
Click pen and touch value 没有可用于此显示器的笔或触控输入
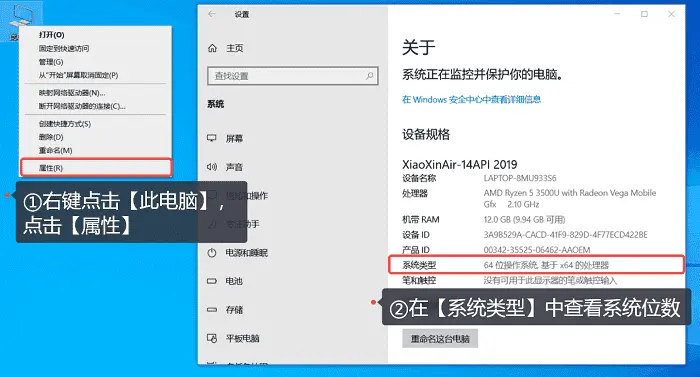(x=550, y=280)
